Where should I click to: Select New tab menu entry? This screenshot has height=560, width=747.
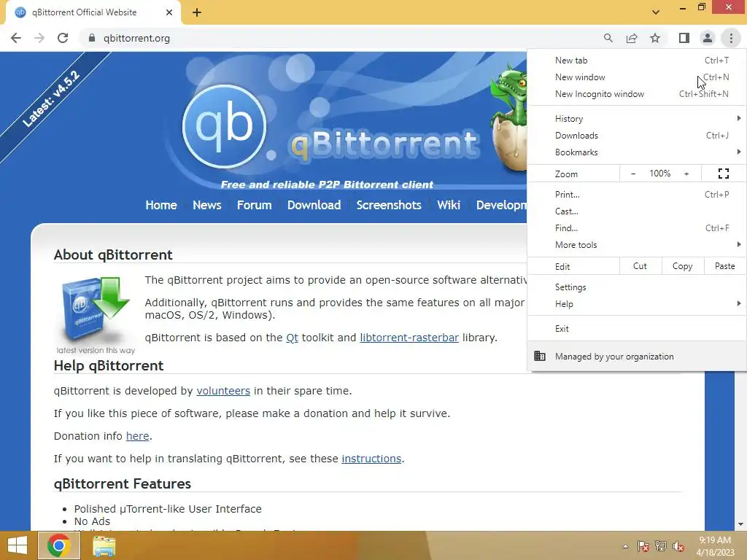(637, 61)
